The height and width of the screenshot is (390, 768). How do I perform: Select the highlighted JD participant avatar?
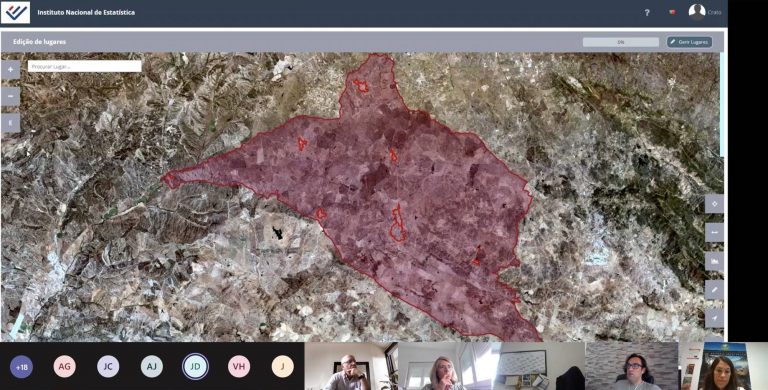[195, 366]
